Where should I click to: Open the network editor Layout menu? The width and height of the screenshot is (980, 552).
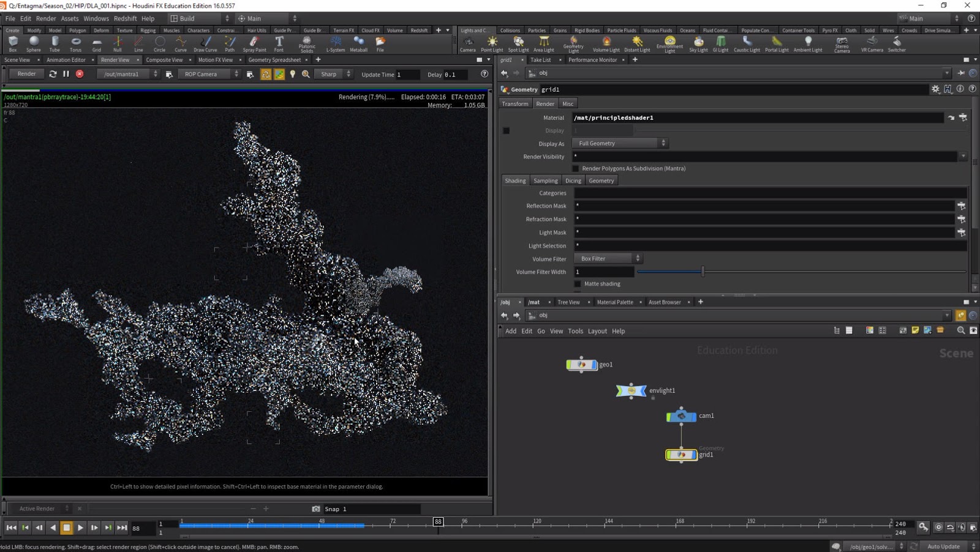click(597, 331)
